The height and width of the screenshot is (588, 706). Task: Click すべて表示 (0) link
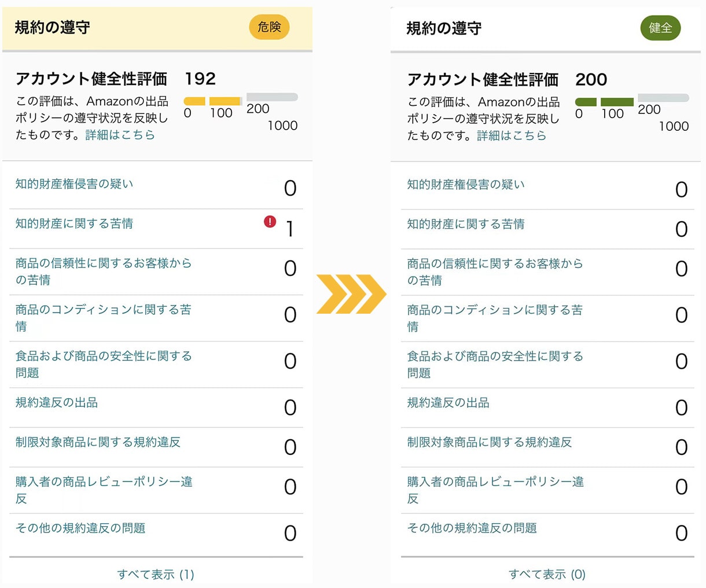[x=547, y=574]
